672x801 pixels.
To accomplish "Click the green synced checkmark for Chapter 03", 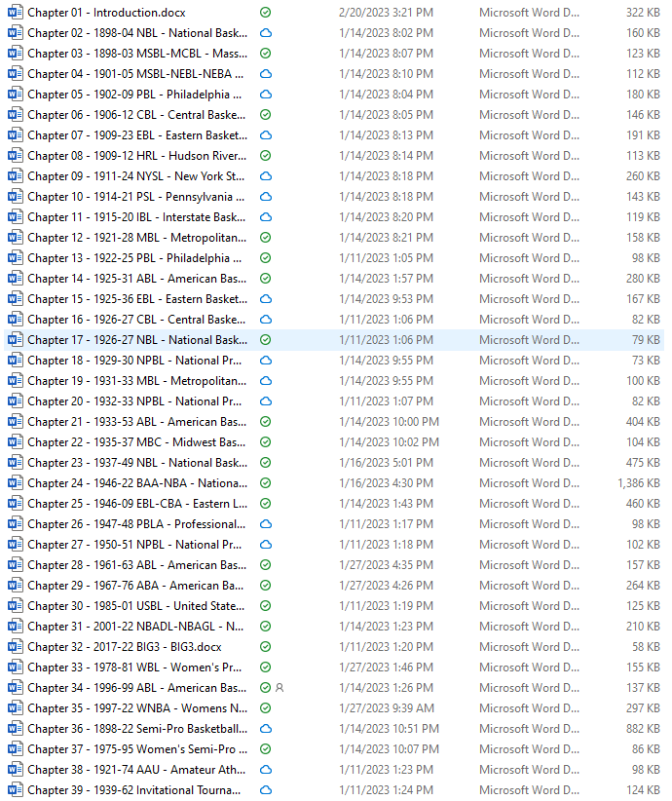I will (266, 54).
